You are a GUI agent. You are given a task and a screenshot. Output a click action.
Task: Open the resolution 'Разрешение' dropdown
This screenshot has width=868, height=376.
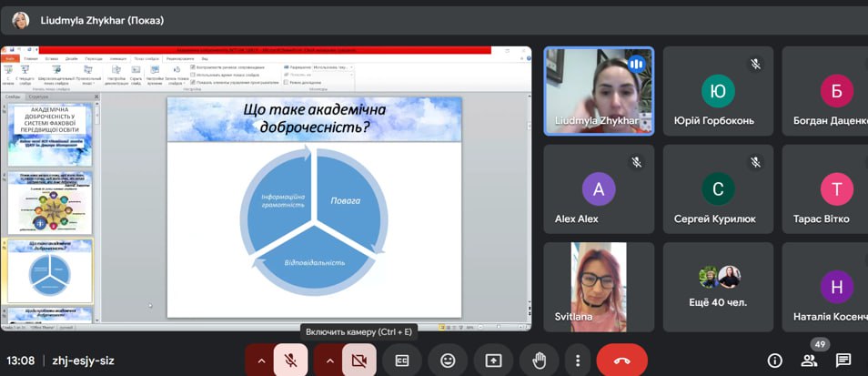coord(333,67)
